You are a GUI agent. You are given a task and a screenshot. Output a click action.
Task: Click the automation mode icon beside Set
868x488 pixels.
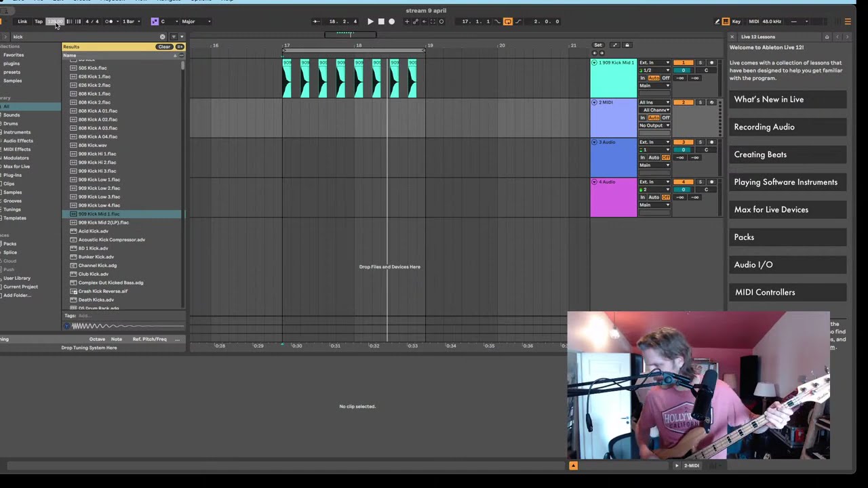615,45
